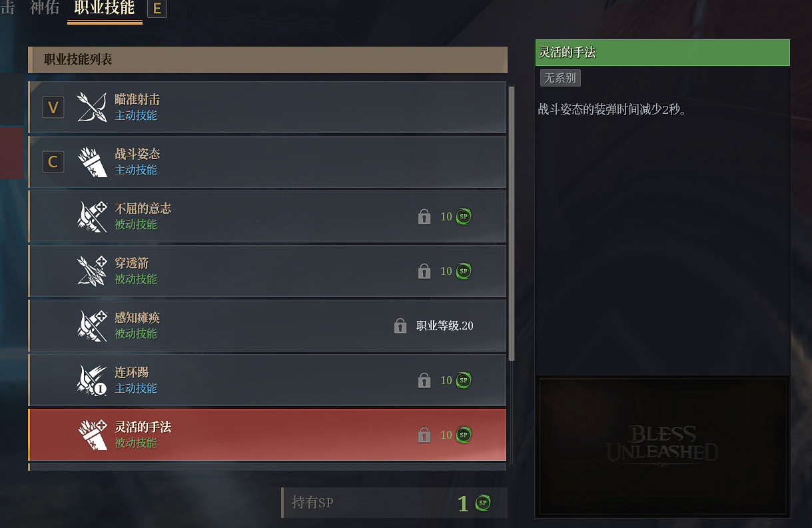The height and width of the screenshot is (528, 812).
Task: Click the lock icon on 不屈的意志
Action: (x=424, y=216)
